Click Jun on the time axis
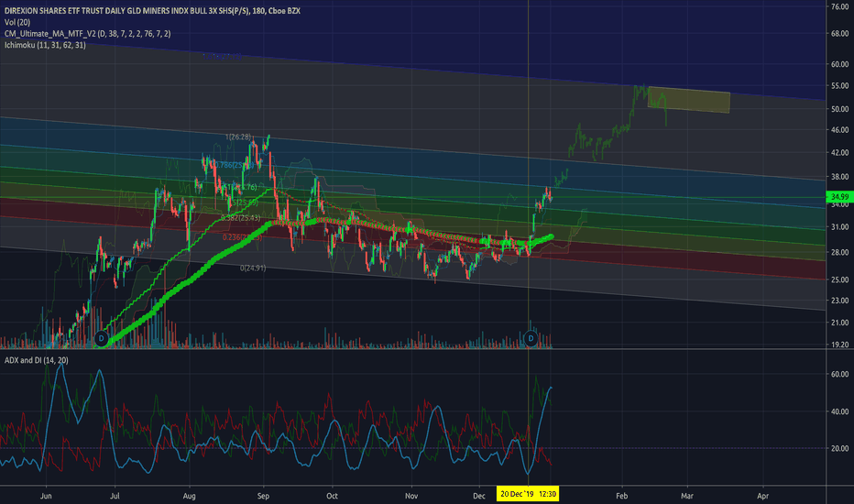854x504 pixels. pos(46,496)
